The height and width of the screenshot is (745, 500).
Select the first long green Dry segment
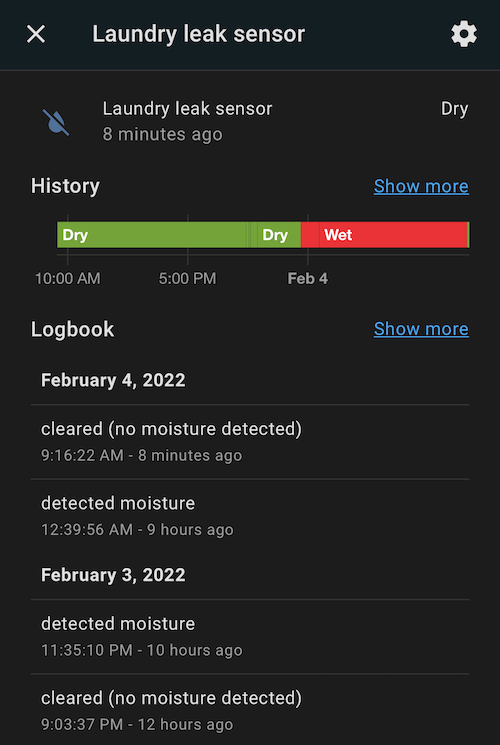[151, 235]
